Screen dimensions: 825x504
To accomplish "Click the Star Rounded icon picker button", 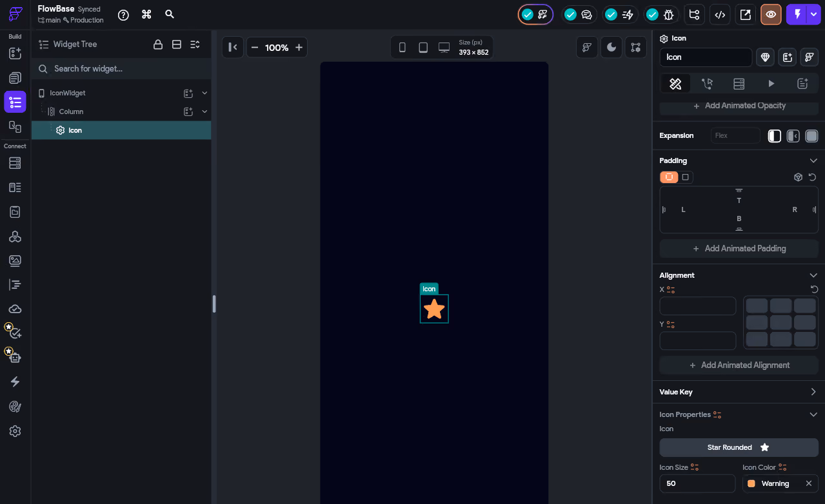I will tap(739, 447).
